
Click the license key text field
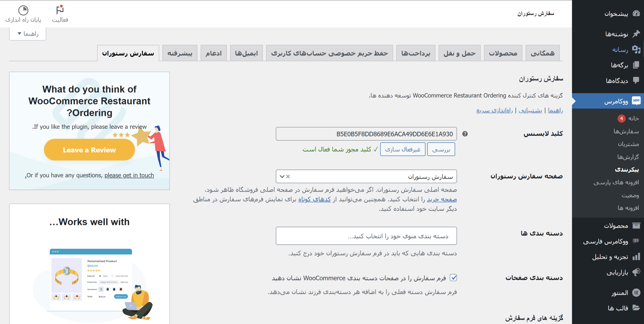point(366,134)
